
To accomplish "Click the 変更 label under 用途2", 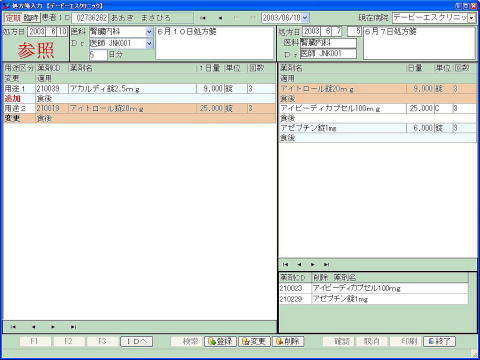I will (x=12, y=118).
